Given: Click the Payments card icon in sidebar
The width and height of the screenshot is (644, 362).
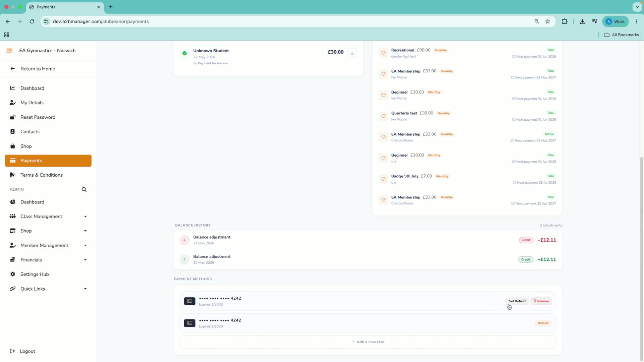Looking at the screenshot, I should [x=13, y=161].
